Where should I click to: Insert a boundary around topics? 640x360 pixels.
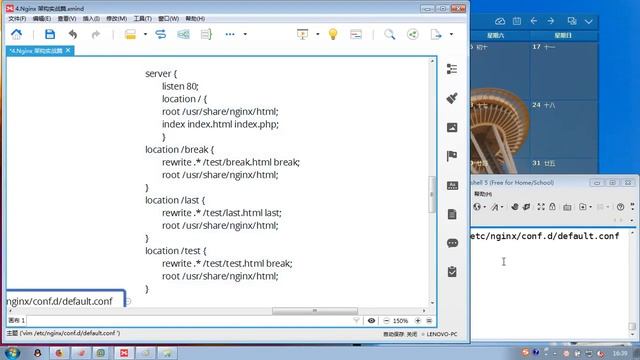(183, 34)
